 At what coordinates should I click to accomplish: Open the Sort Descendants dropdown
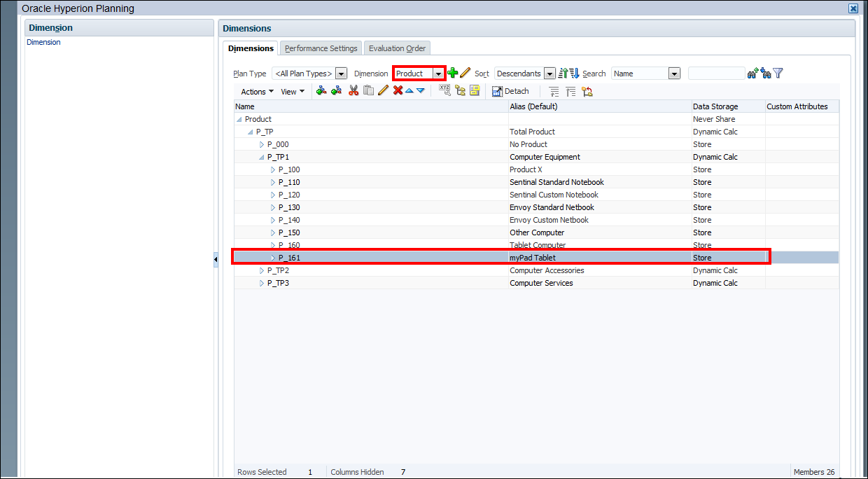click(x=549, y=74)
